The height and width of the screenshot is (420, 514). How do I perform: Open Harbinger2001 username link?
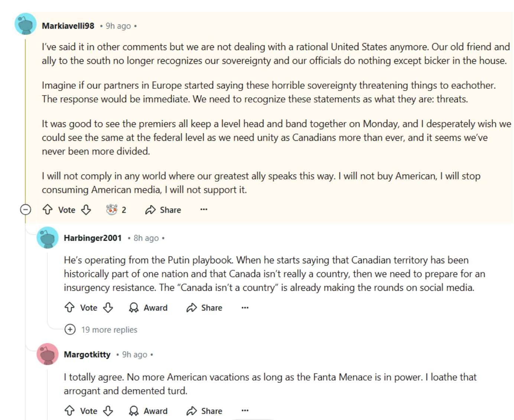(x=92, y=238)
